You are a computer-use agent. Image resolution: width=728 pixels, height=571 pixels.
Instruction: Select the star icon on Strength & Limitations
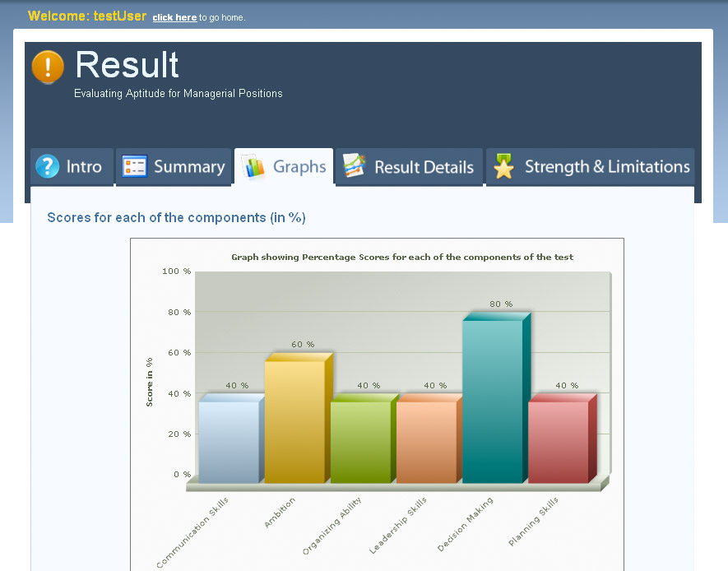pos(503,166)
